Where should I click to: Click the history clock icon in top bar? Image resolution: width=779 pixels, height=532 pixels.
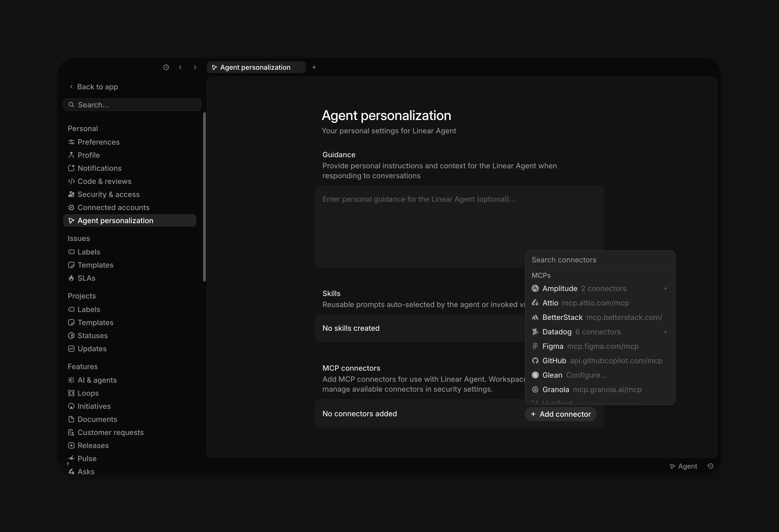(x=166, y=67)
